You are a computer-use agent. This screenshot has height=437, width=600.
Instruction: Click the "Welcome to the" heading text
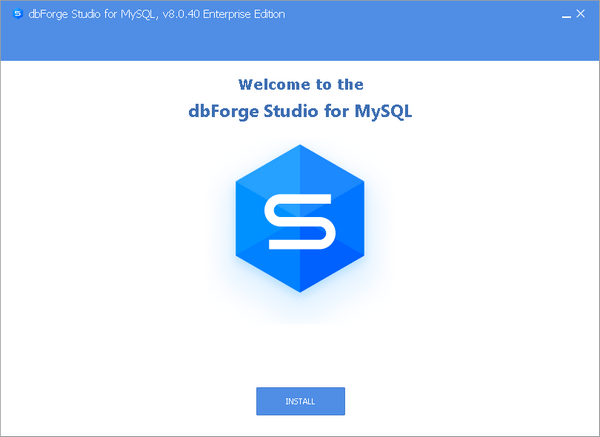tap(300, 84)
